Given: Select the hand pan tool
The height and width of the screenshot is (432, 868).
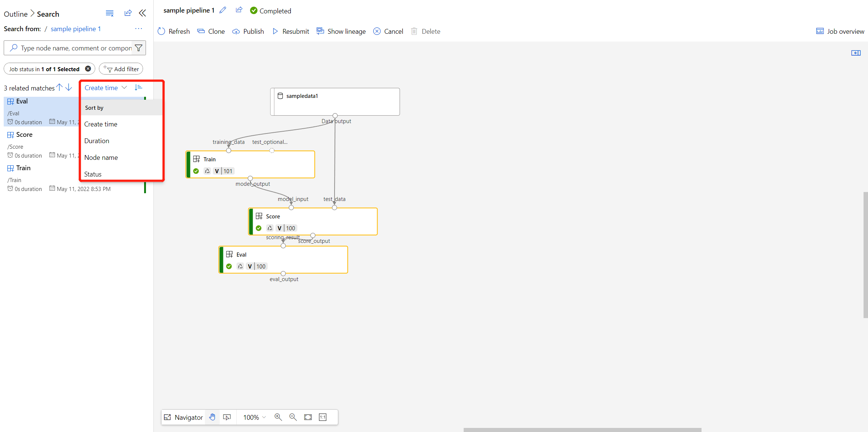Looking at the screenshot, I should (x=212, y=417).
